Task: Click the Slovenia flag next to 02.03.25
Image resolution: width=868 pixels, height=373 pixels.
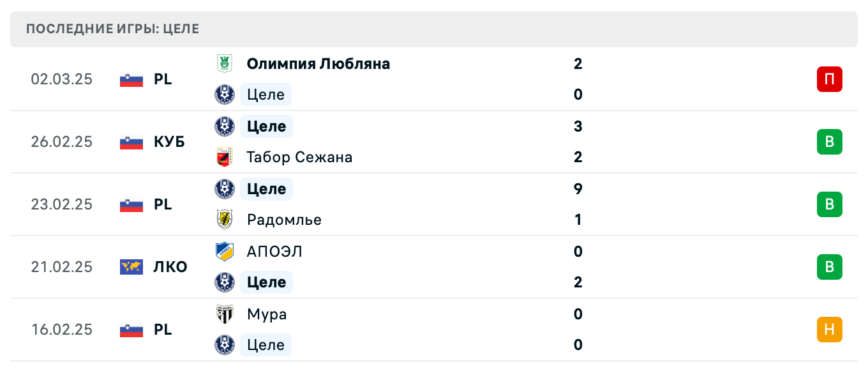Action: [x=130, y=79]
